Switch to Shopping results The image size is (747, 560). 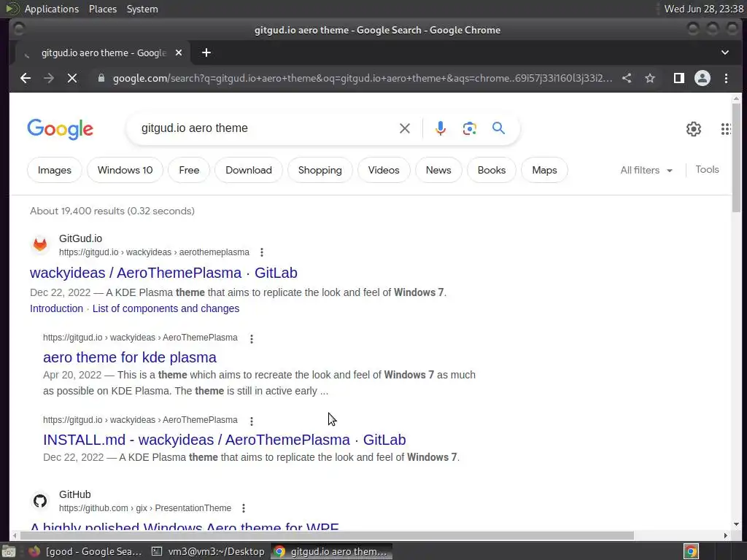point(320,170)
